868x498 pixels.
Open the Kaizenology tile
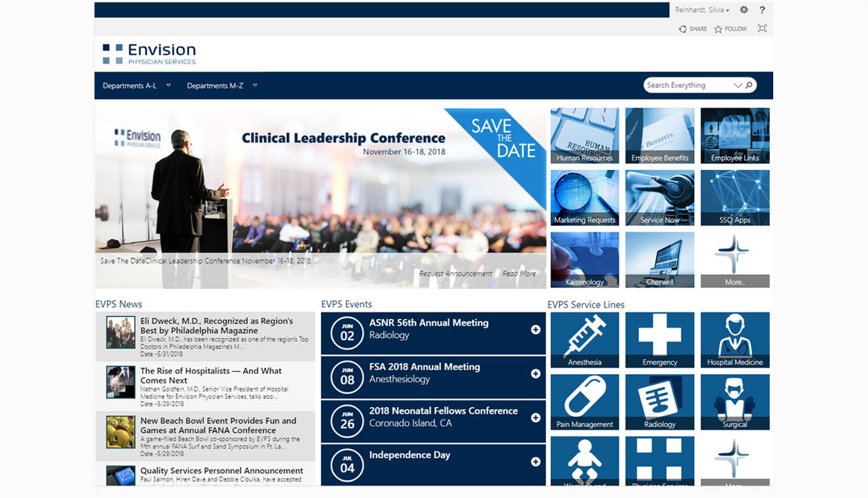[x=584, y=260]
